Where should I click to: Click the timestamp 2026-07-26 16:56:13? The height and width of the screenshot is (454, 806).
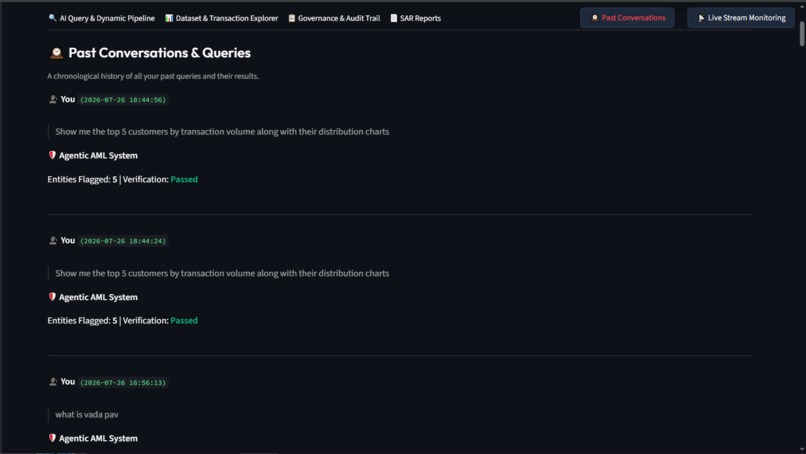pyautogui.click(x=123, y=383)
